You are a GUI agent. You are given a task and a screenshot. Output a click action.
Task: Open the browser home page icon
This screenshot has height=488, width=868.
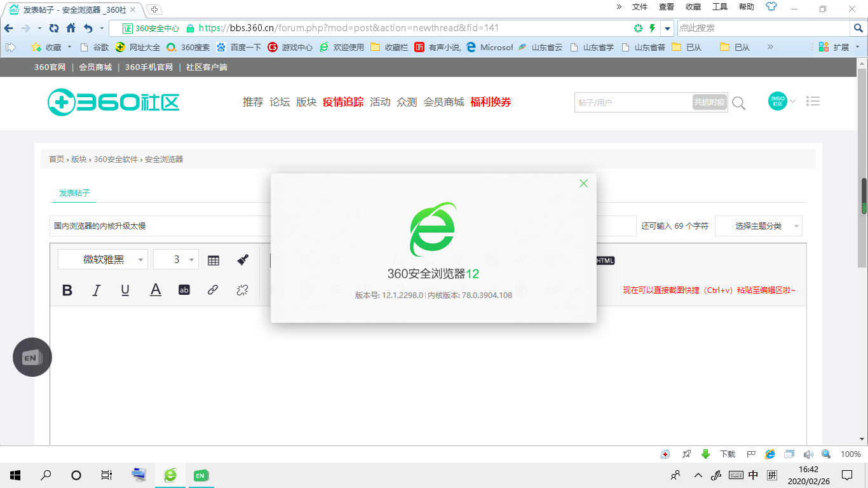71,28
